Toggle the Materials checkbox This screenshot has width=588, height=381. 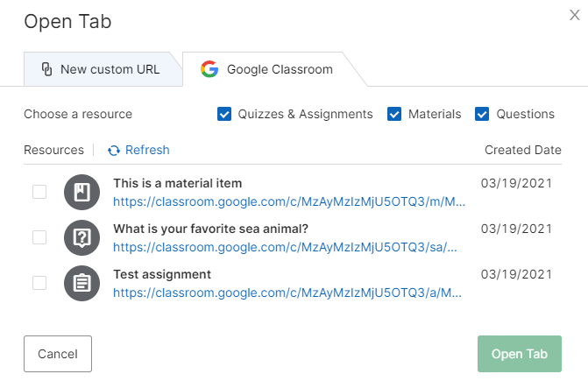pos(394,114)
